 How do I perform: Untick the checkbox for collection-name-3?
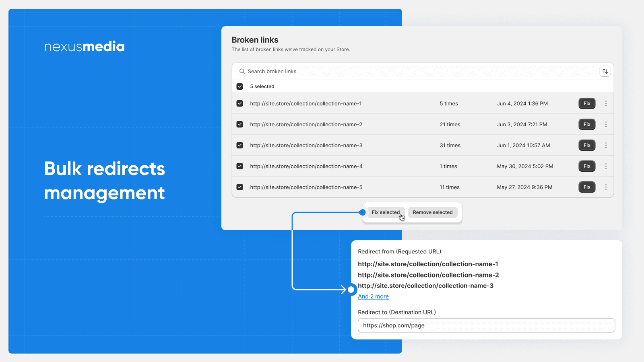(240, 145)
